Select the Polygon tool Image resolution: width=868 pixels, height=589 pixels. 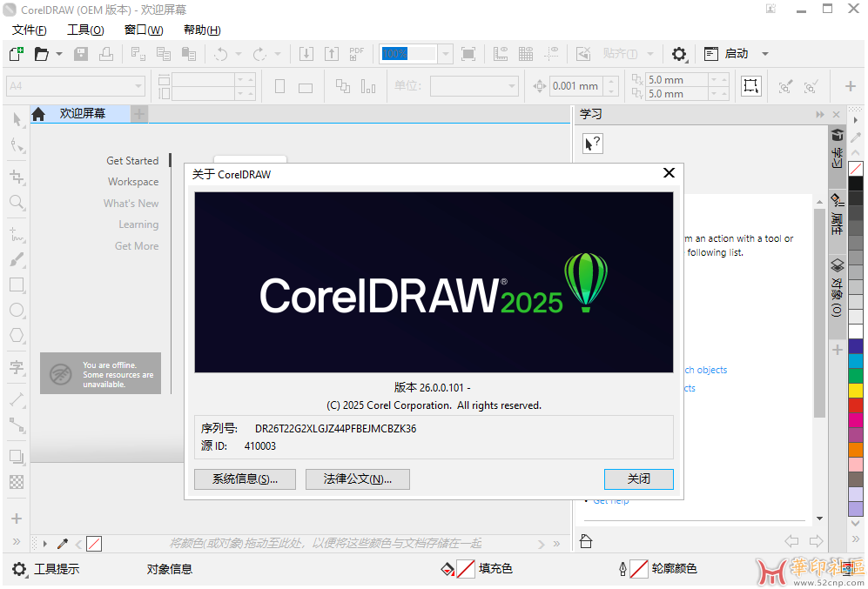[17, 335]
